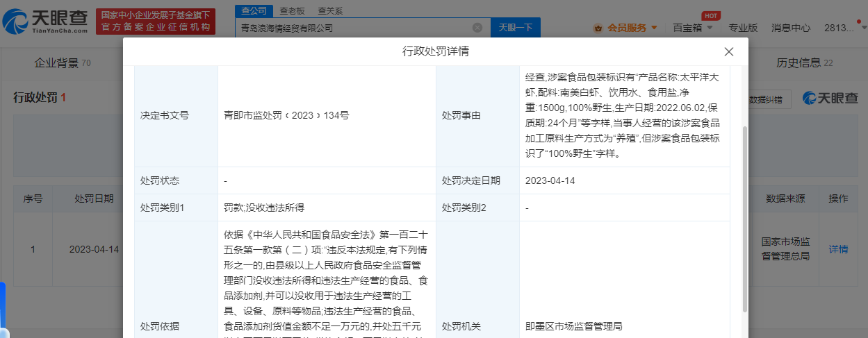Click the 处罚事由 label cell
868x338 pixels.
[x=477, y=115]
